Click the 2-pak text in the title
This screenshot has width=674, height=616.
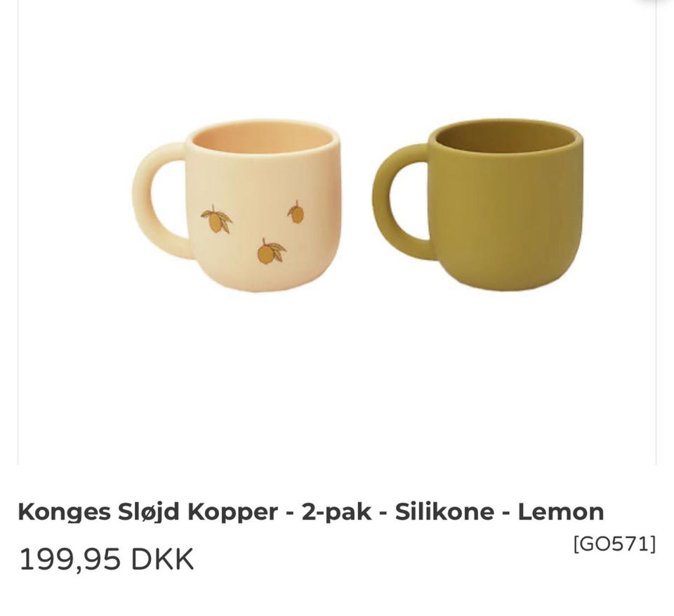click(336, 513)
